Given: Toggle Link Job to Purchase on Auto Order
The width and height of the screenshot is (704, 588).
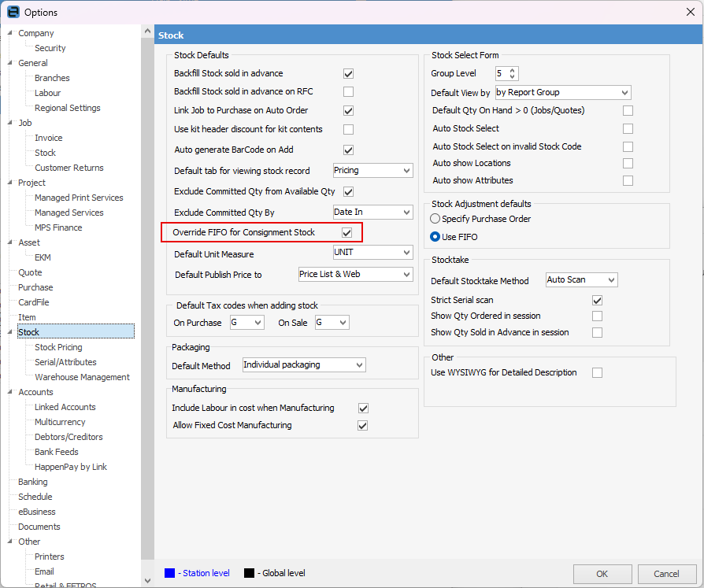Looking at the screenshot, I should tap(348, 110).
